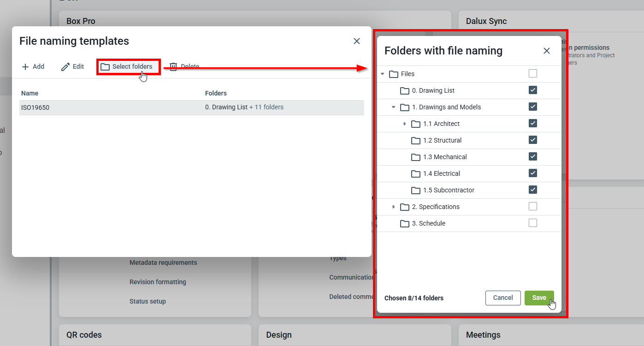This screenshot has width=644, height=346.
Task: Click the 0. Drawing List folder icon
Action: 405,90
